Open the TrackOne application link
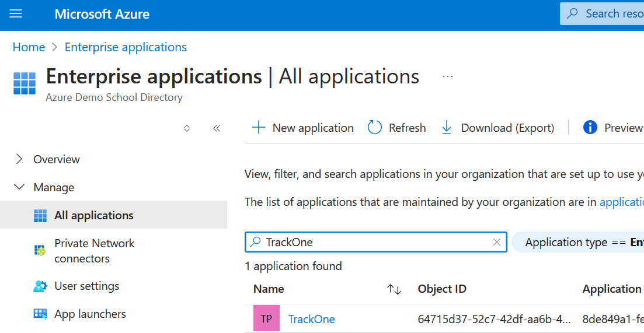Screen dimensions: 644x333 311,319
